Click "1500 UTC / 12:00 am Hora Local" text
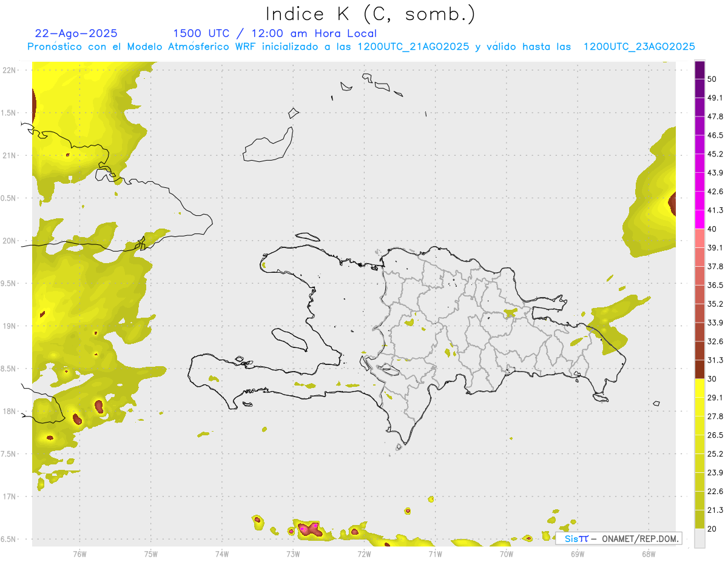Screen dimensions: 728x562 click(275, 33)
